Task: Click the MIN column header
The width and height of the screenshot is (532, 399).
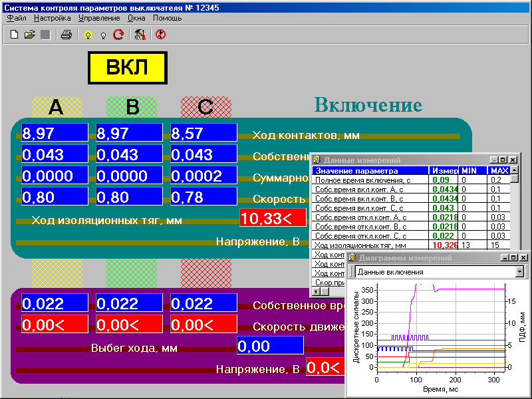Action: point(473,170)
